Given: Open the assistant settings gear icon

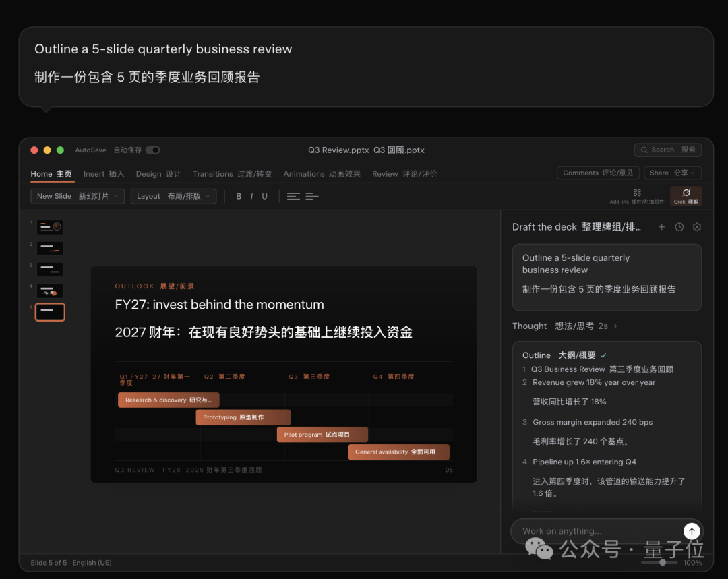Looking at the screenshot, I should tap(697, 227).
